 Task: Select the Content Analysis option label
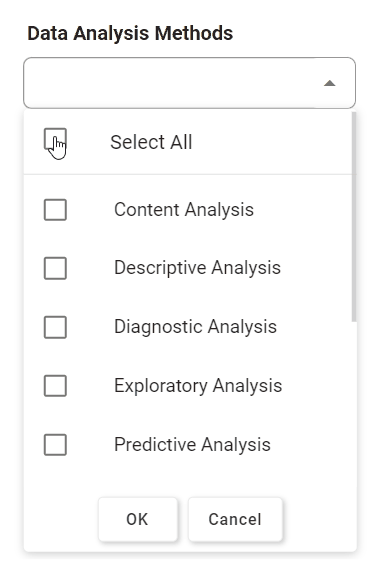coord(184,210)
